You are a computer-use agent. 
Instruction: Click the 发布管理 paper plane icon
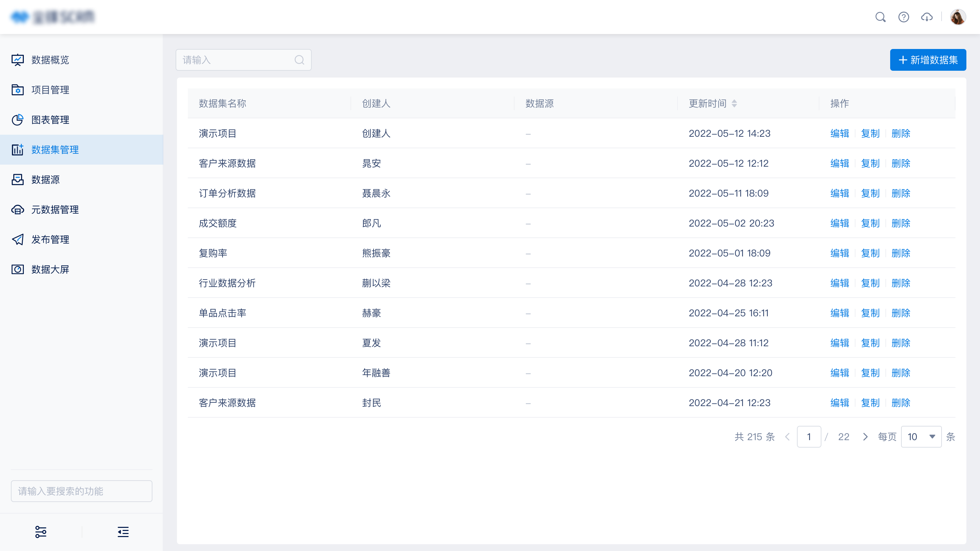pos(17,239)
